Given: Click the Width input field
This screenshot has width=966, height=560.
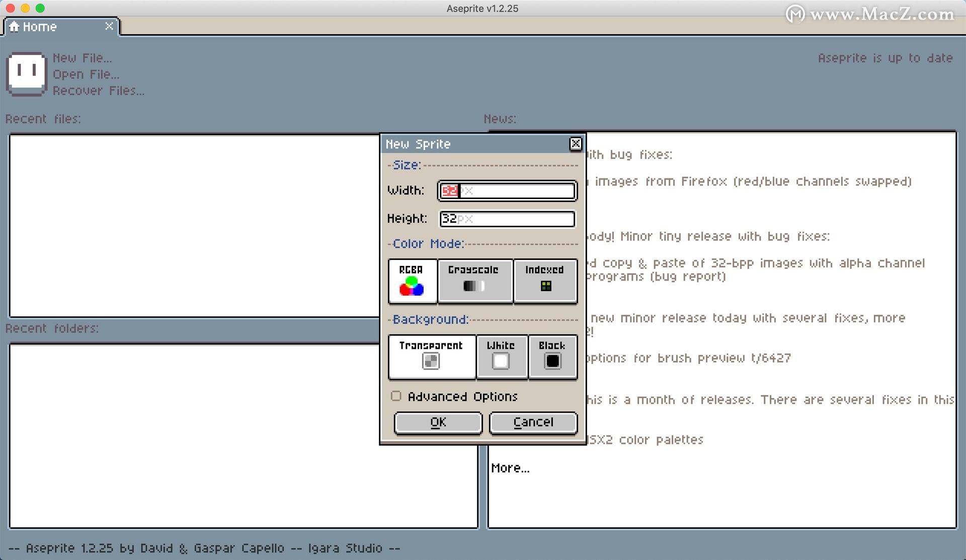Looking at the screenshot, I should (507, 191).
